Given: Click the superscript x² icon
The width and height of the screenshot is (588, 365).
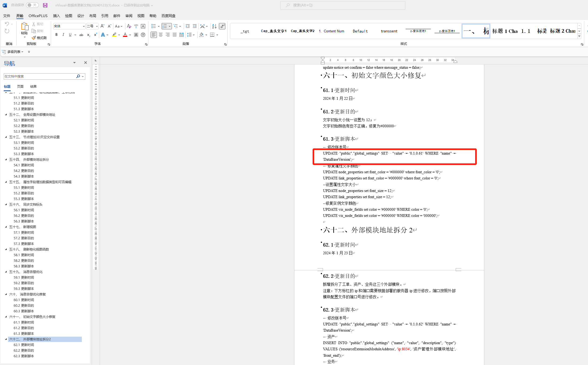Looking at the screenshot, I should [x=95, y=35].
